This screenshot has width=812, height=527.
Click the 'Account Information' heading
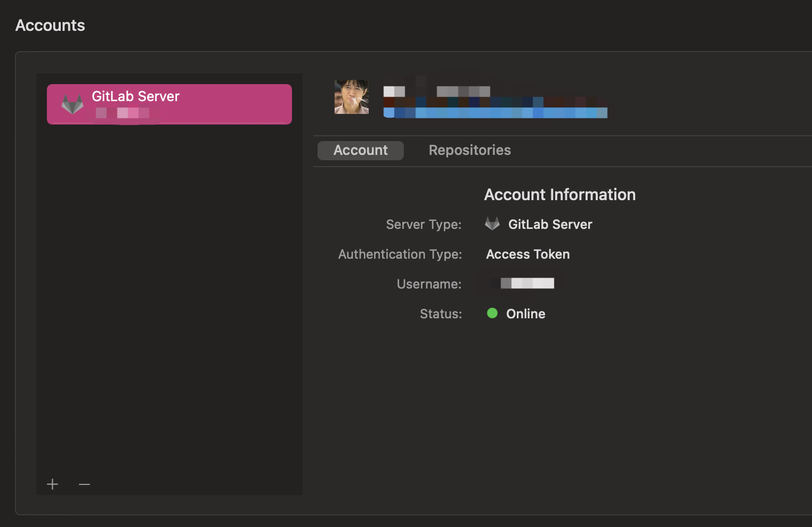click(x=560, y=195)
